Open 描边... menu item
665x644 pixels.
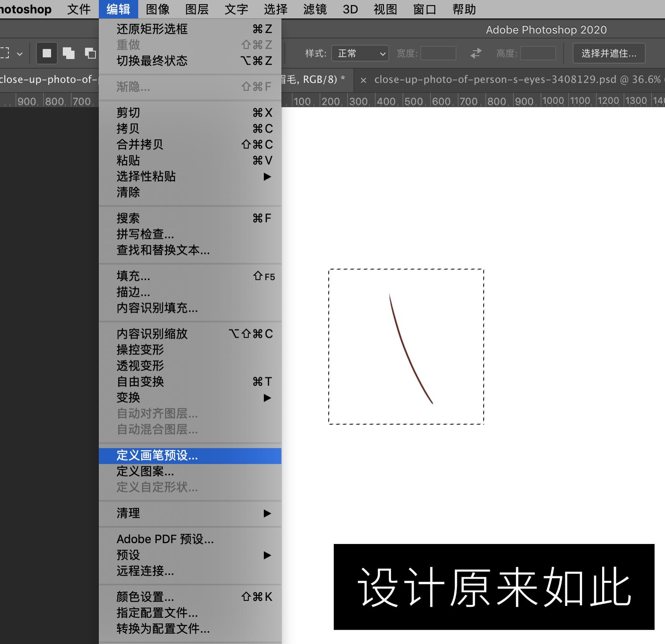tap(190, 292)
